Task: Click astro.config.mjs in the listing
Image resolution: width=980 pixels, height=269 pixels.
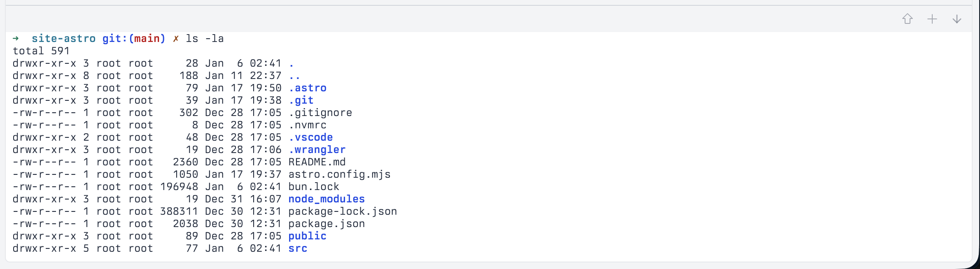Action: (339, 174)
